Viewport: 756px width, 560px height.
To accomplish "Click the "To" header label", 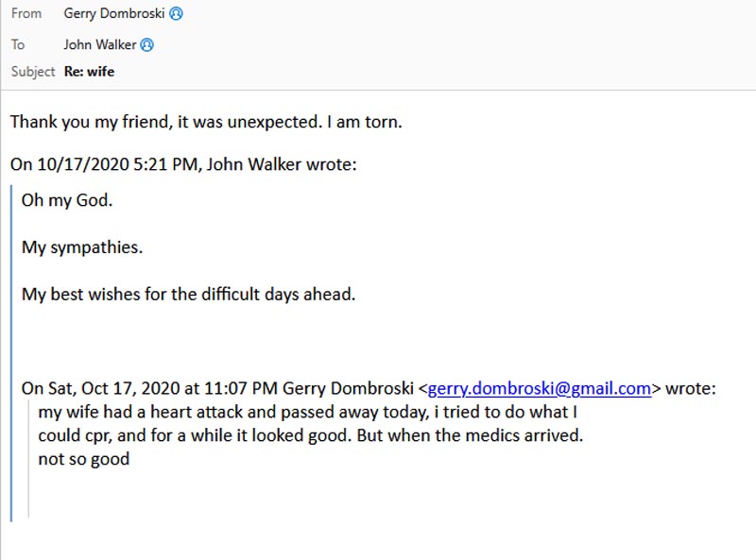I will 18,44.
